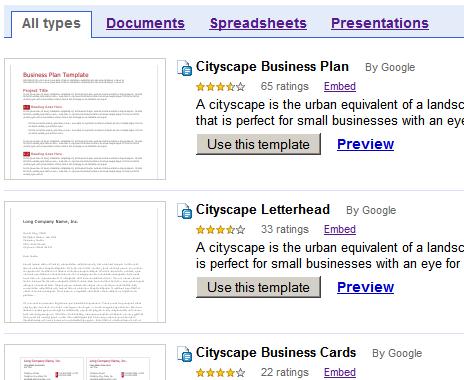Click Embed link for Cityscape Business Cards

tap(340, 373)
